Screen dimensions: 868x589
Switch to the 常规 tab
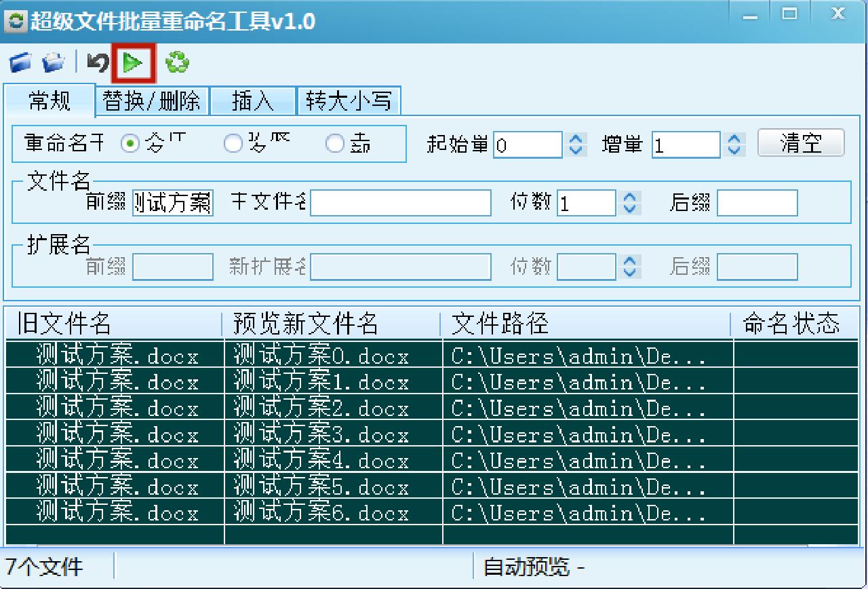pyautogui.click(x=50, y=100)
